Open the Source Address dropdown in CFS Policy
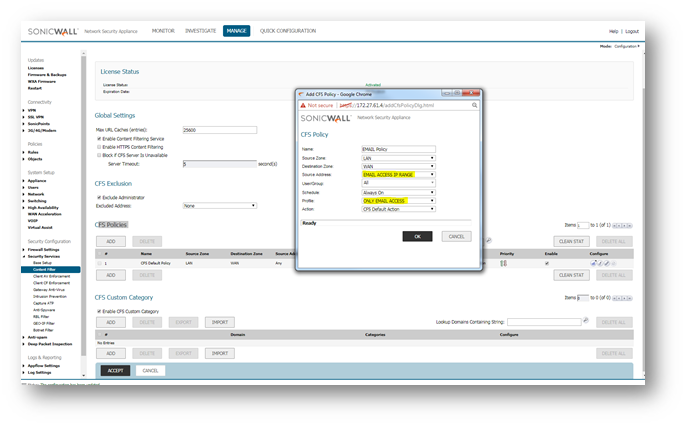The height and width of the screenshot is (427, 687). click(x=398, y=174)
